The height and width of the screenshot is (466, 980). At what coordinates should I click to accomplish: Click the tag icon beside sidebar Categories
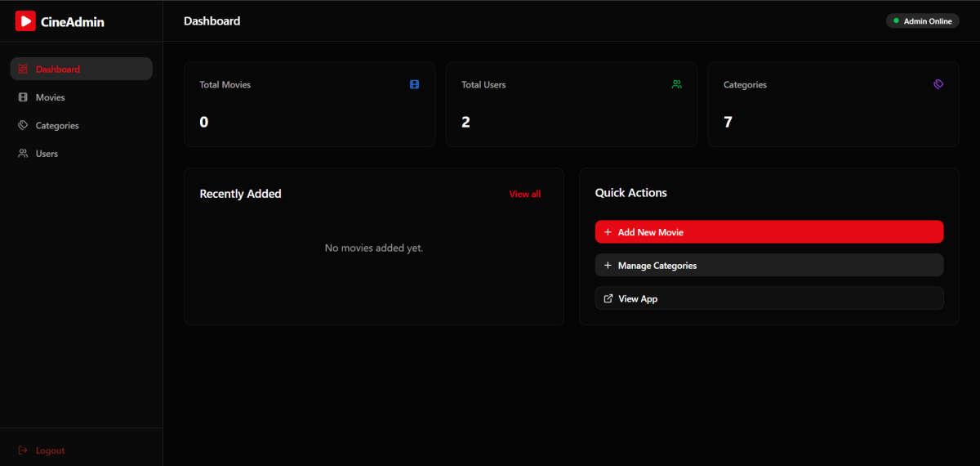pyautogui.click(x=23, y=126)
